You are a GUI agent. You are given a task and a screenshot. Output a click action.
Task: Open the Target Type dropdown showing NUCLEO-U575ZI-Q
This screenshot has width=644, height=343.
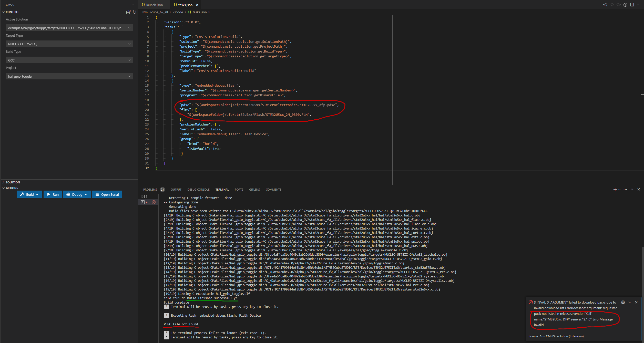pos(69,44)
